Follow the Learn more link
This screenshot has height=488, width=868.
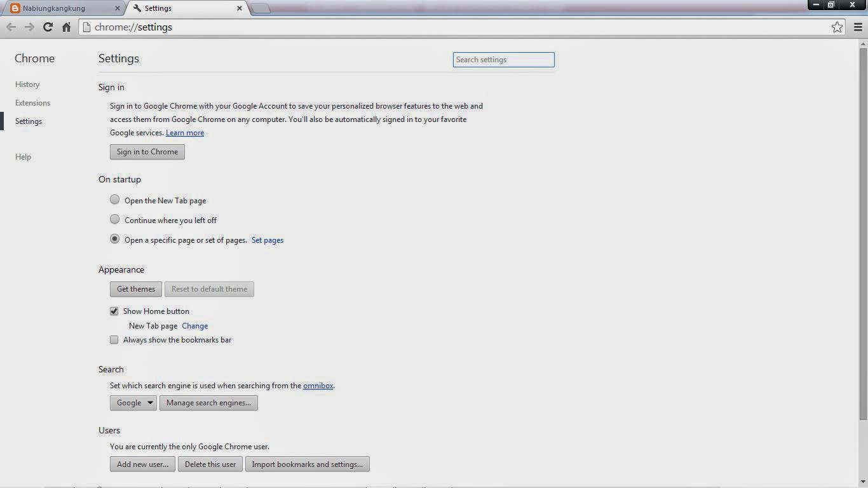(x=185, y=133)
